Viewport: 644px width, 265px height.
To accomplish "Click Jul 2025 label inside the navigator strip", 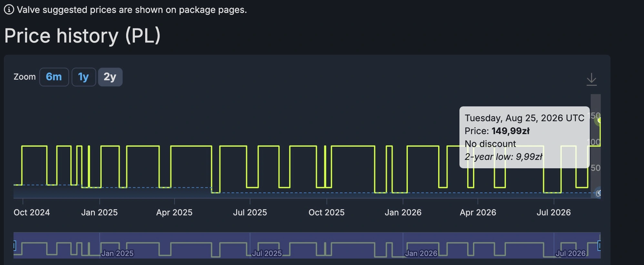I will pyautogui.click(x=267, y=253).
